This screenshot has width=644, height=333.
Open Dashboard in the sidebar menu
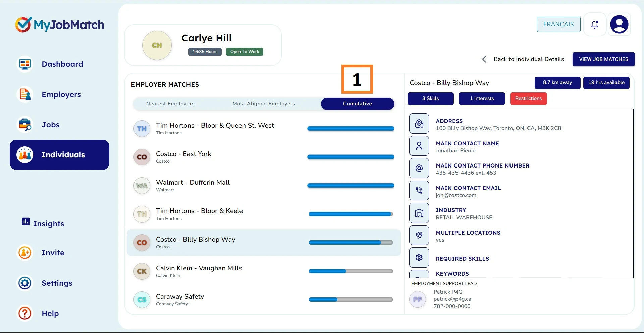(62, 64)
